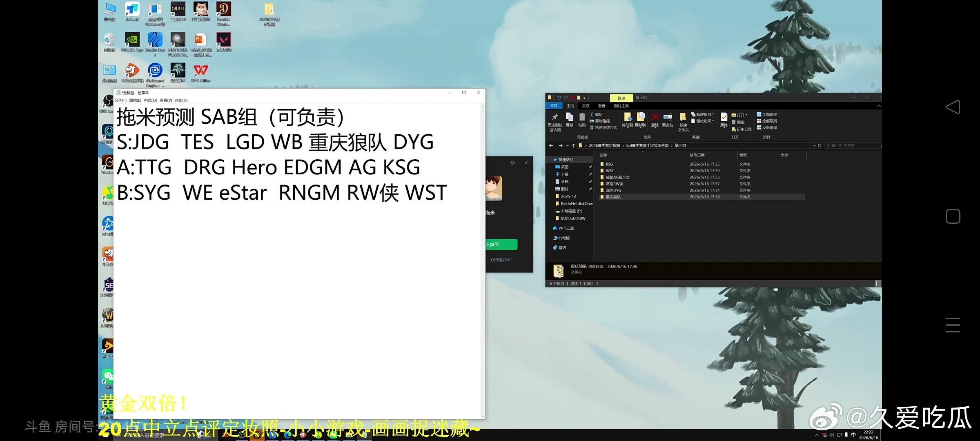Click the Notepad vertical scrollbar

[483, 261]
